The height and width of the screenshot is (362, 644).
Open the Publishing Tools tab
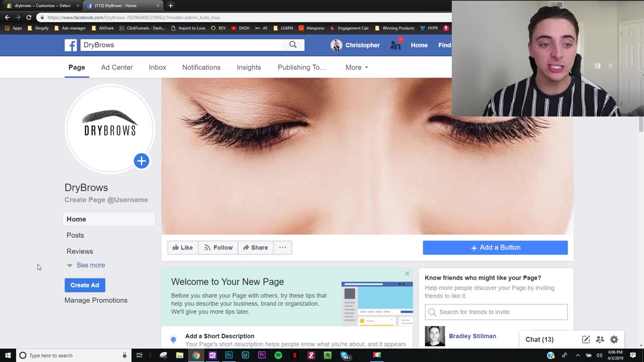pyautogui.click(x=302, y=67)
